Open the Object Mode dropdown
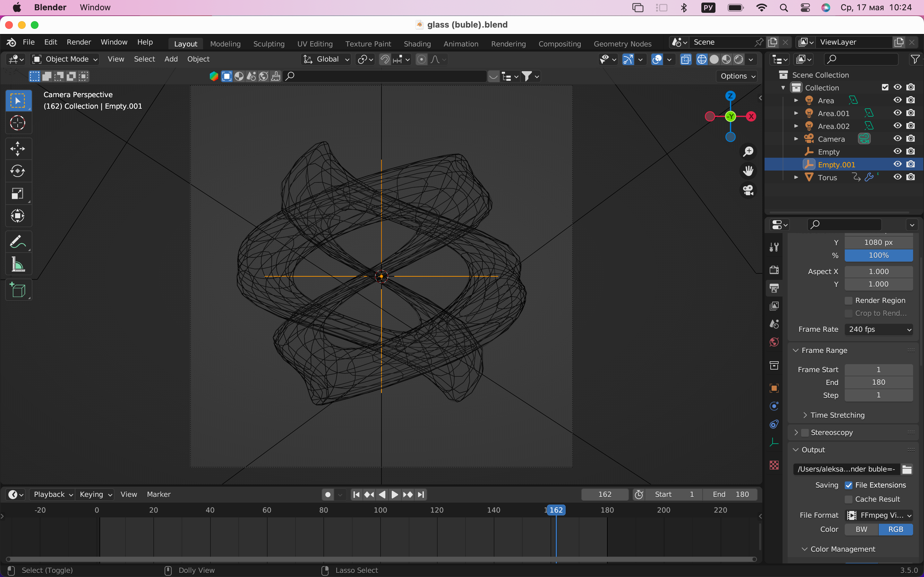924x577 pixels. 64,59
